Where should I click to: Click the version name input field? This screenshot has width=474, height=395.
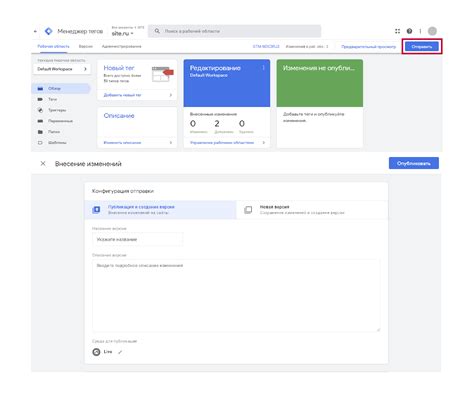click(x=137, y=239)
